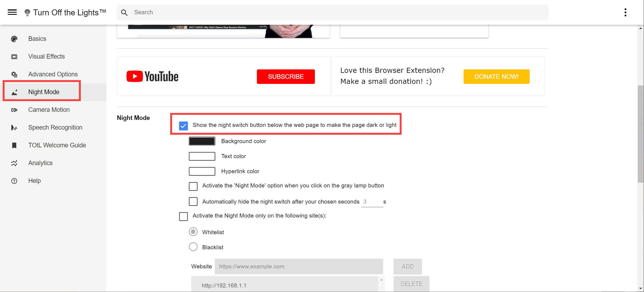Click ADD to add website to list
Image resolution: width=644 pixels, height=292 pixels.
[x=408, y=266]
